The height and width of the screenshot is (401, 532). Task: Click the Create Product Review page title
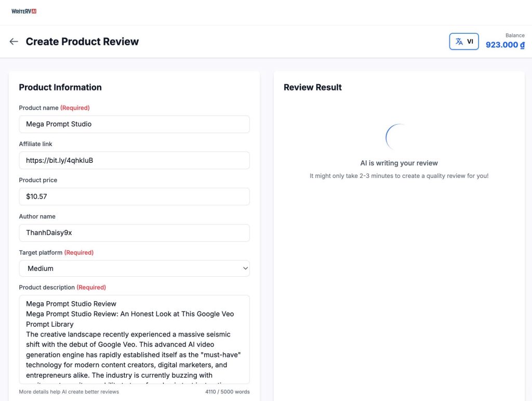coord(82,42)
